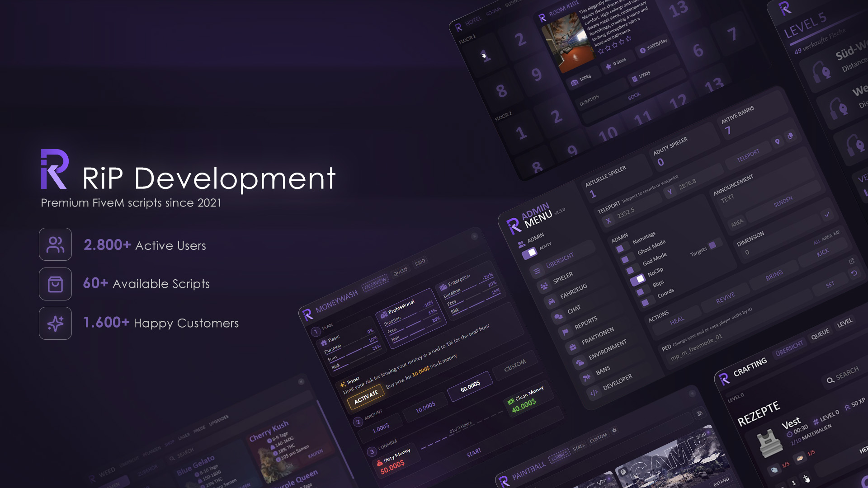Open the Level tab in Crafting
868x488 pixels.
point(844,323)
